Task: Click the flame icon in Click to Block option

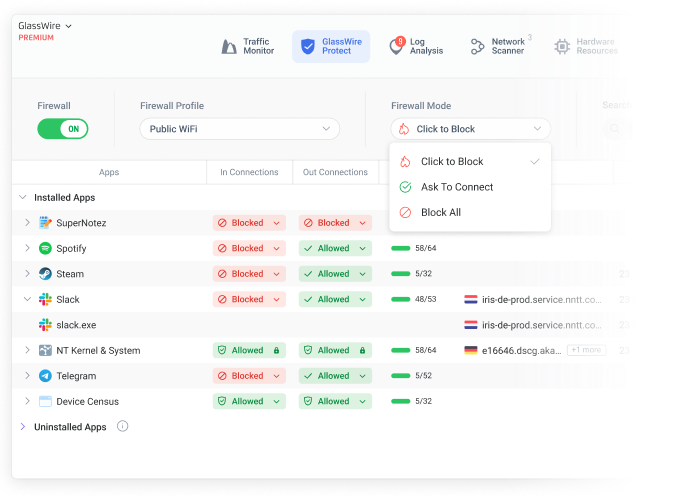Action: 405,162
